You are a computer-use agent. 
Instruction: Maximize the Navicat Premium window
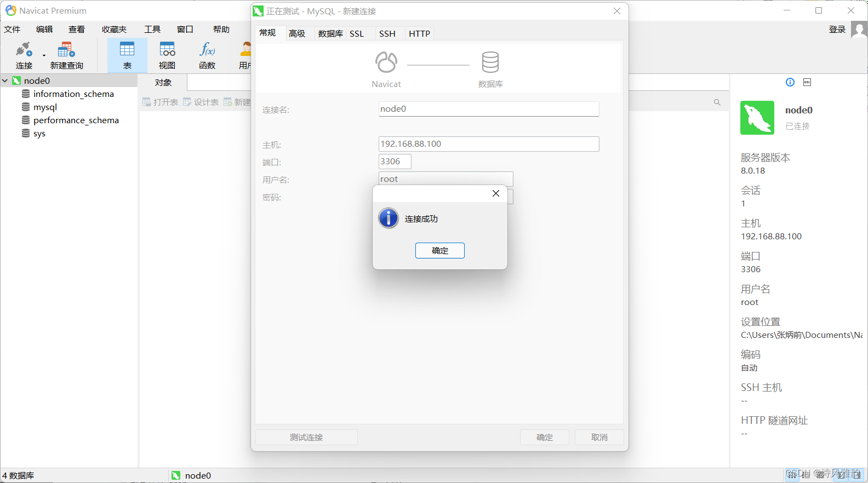pos(819,10)
